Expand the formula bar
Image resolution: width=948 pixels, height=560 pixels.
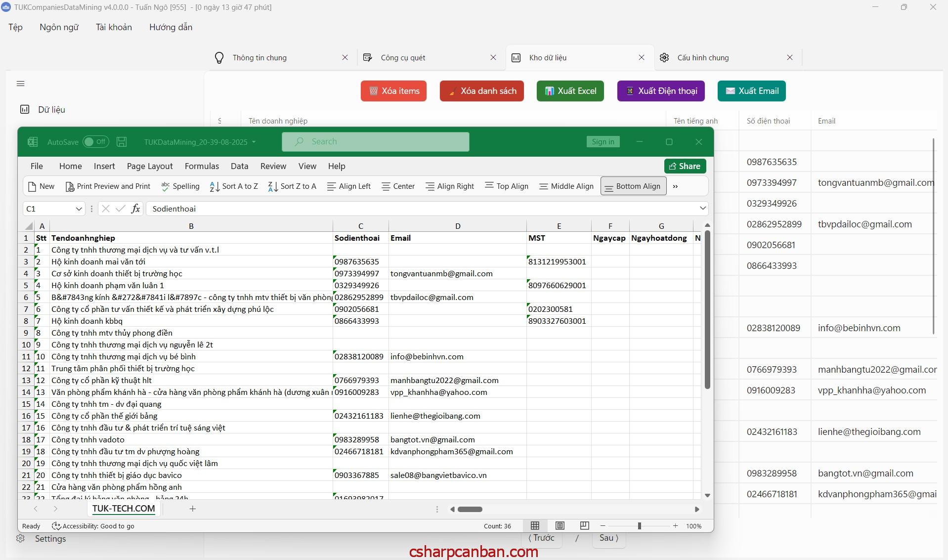point(702,209)
